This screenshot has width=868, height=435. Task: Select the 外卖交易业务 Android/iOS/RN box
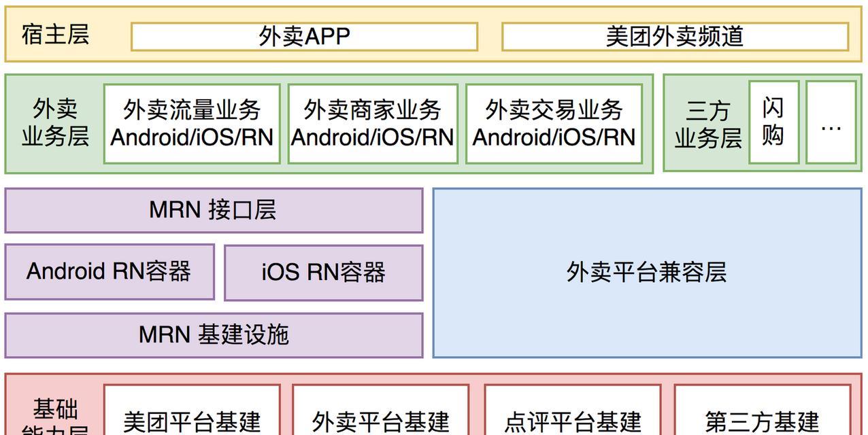pos(554,124)
